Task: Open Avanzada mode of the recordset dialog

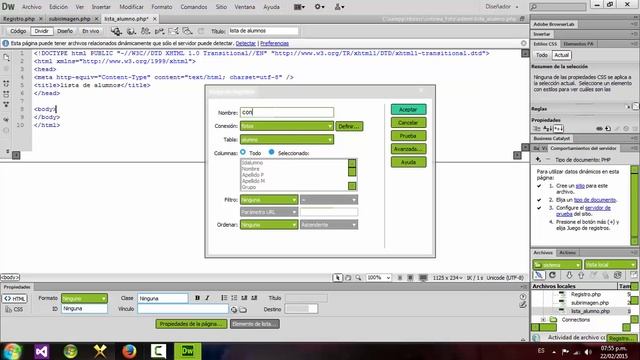Action: [x=408, y=149]
